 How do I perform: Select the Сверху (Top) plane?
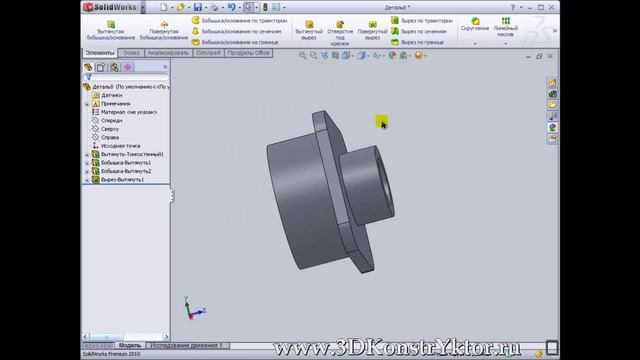click(x=105, y=129)
